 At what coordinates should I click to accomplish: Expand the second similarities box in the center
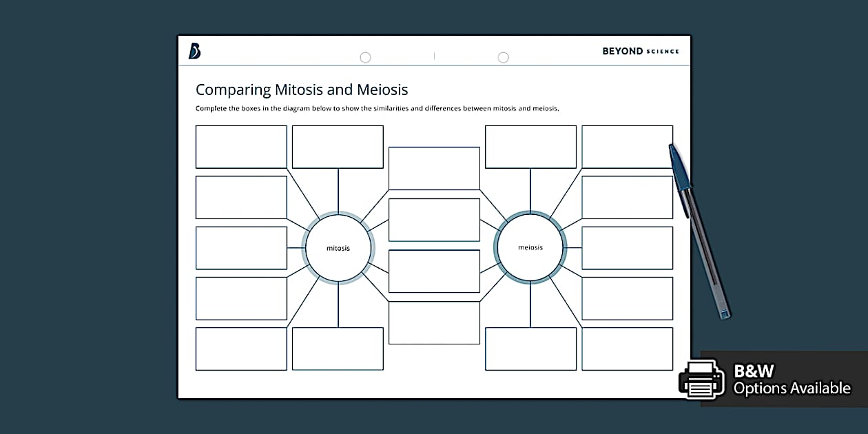(x=434, y=219)
